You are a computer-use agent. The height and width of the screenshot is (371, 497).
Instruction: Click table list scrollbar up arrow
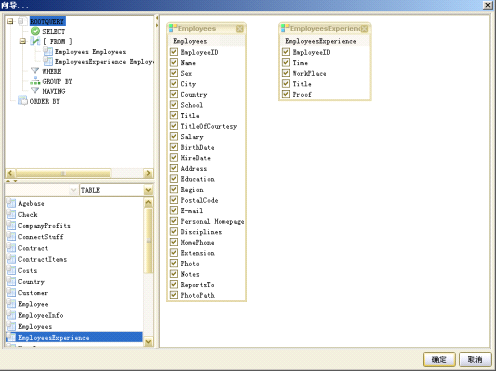pos(148,202)
